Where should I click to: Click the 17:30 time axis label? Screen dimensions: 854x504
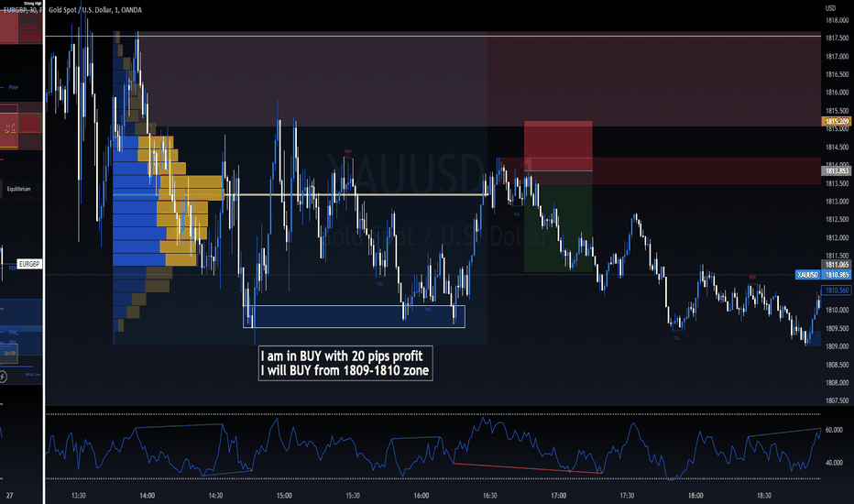pyautogui.click(x=627, y=495)
